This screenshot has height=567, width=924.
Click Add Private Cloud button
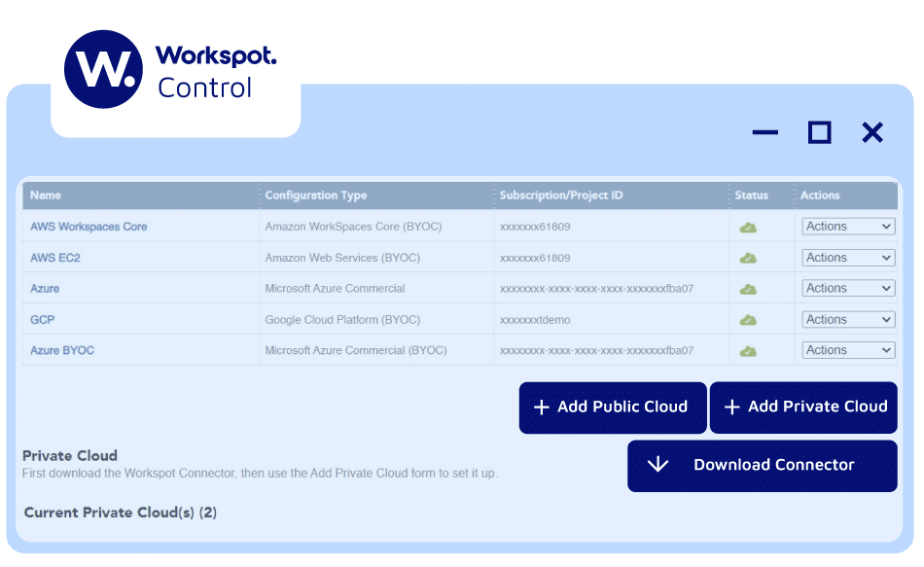coord(803,408)
